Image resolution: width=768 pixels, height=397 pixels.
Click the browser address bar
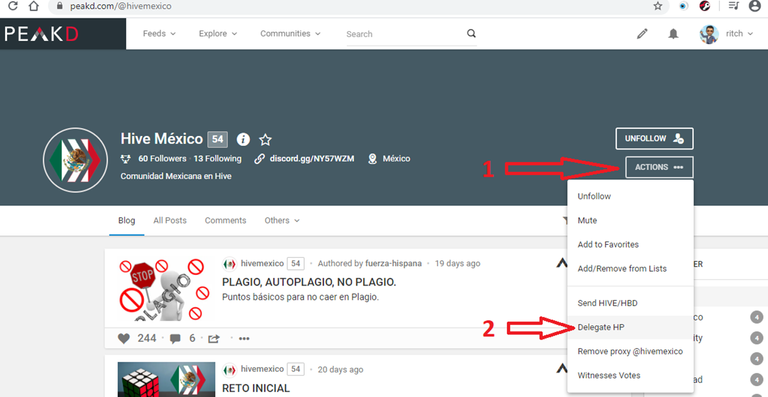click(x=358, y=6)
